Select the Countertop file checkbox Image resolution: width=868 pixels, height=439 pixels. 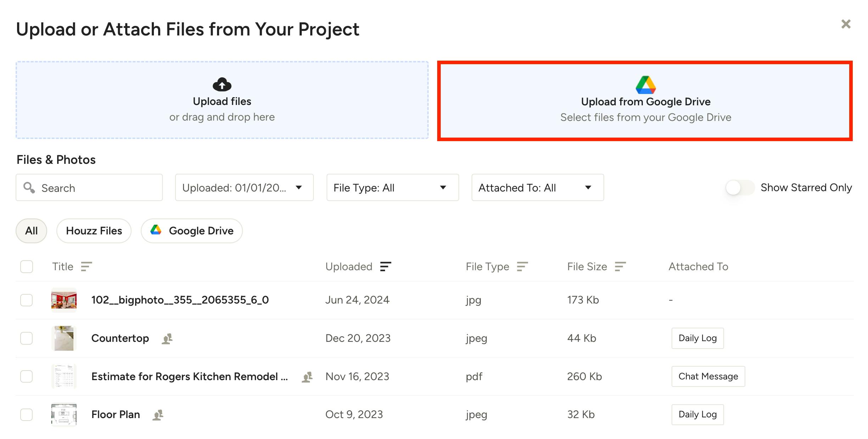click(x=27, y=338)
